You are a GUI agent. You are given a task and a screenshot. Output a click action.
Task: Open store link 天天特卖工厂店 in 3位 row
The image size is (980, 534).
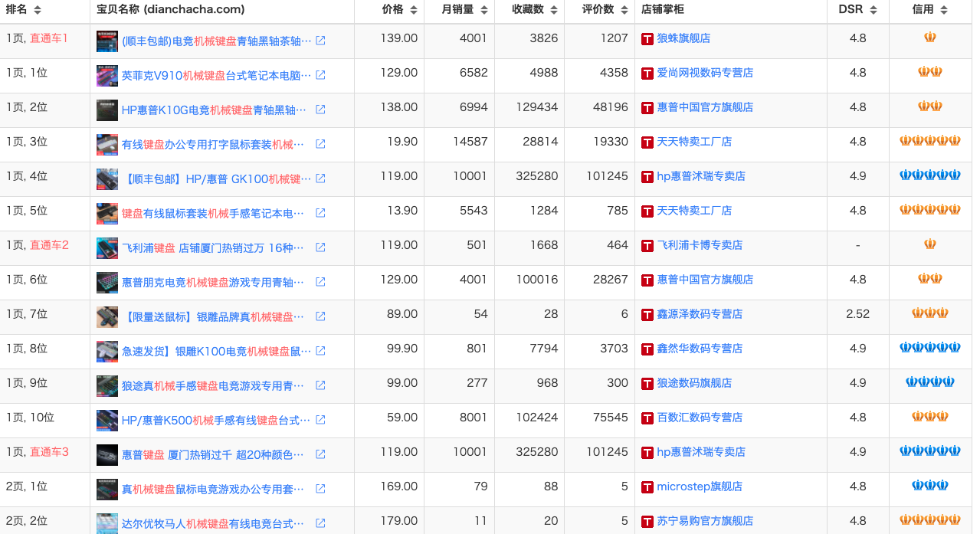694,142
